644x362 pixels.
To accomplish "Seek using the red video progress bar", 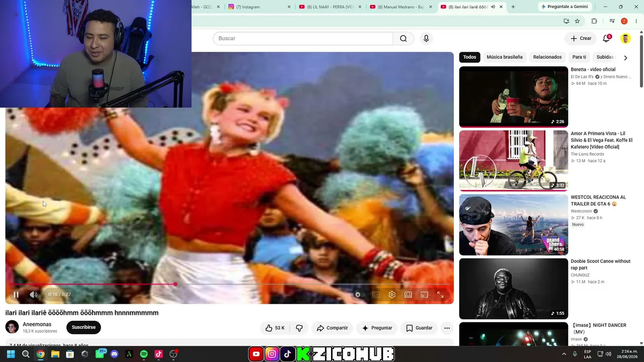I will point(229,285).
